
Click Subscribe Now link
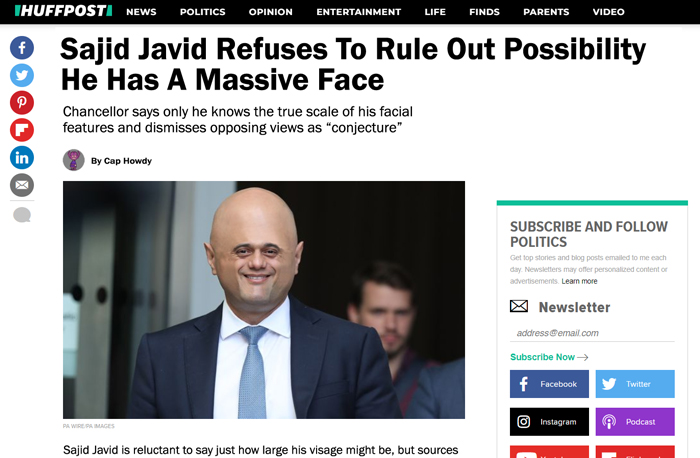(x=549, y=357)
